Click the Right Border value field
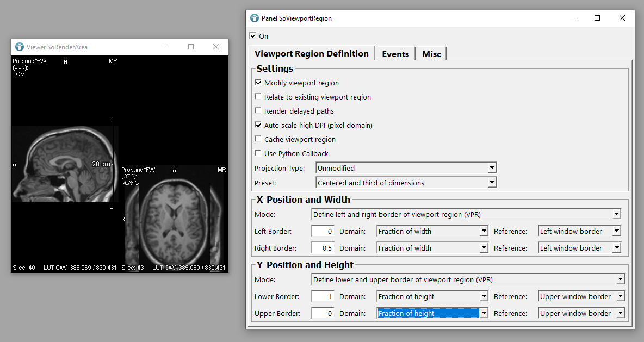This screenshot has height=342, width=644. click(x=323, y=248)
